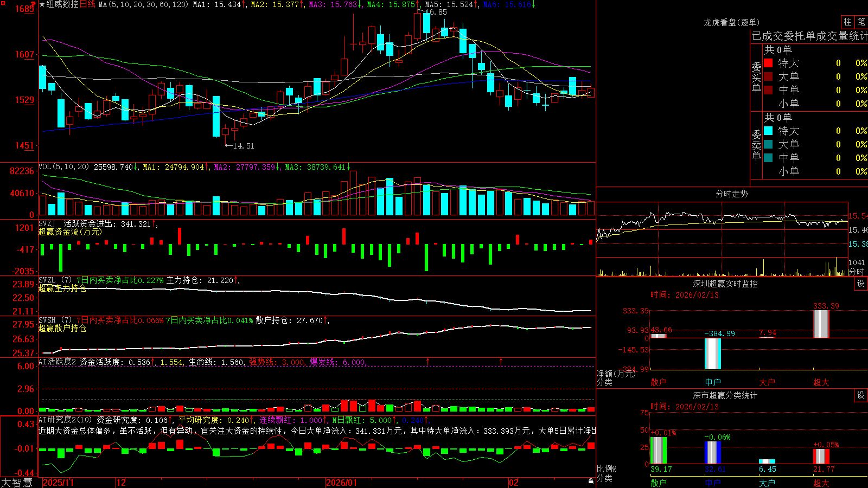Click the SVZL (7) 主力持仓 indicator label
Image resolution: width=868 pixels, height=488 pixels.
[54, 280]
